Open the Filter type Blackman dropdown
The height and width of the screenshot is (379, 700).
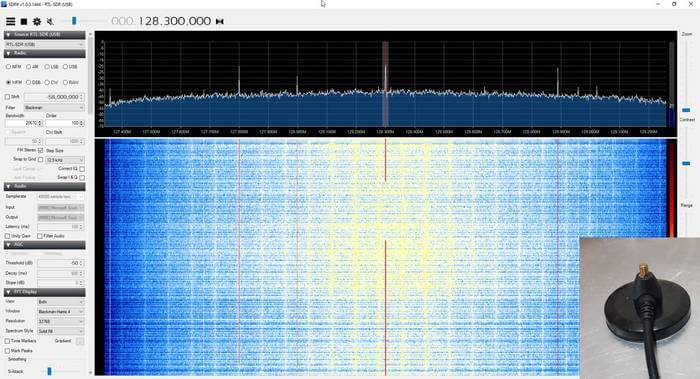point(54,108)
